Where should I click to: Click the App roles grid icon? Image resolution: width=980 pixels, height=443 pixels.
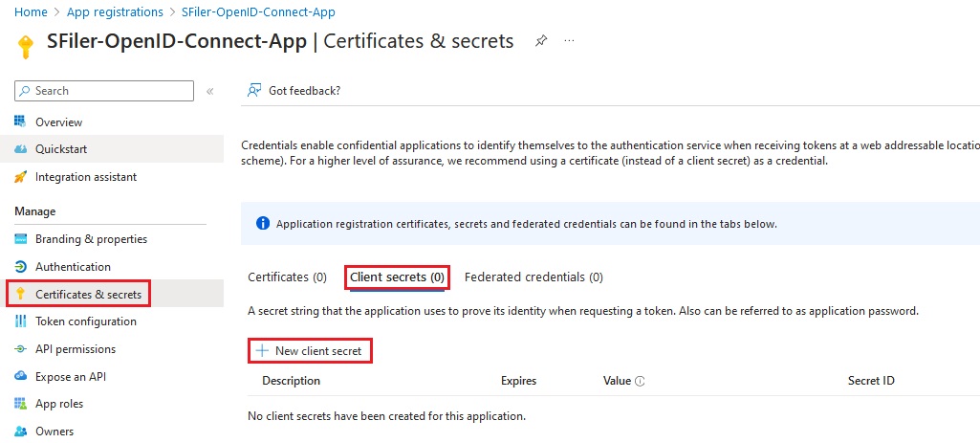(21, 404)
